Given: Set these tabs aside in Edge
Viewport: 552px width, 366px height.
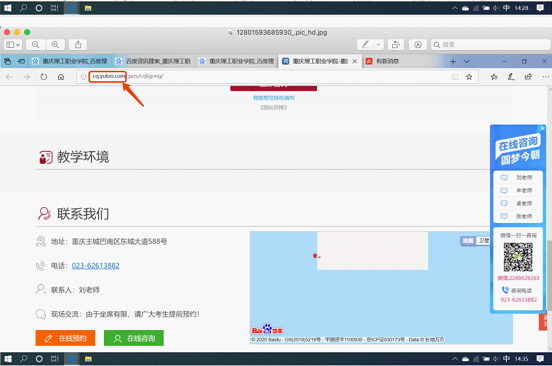Looking at the screenshot, I should 21,61.
